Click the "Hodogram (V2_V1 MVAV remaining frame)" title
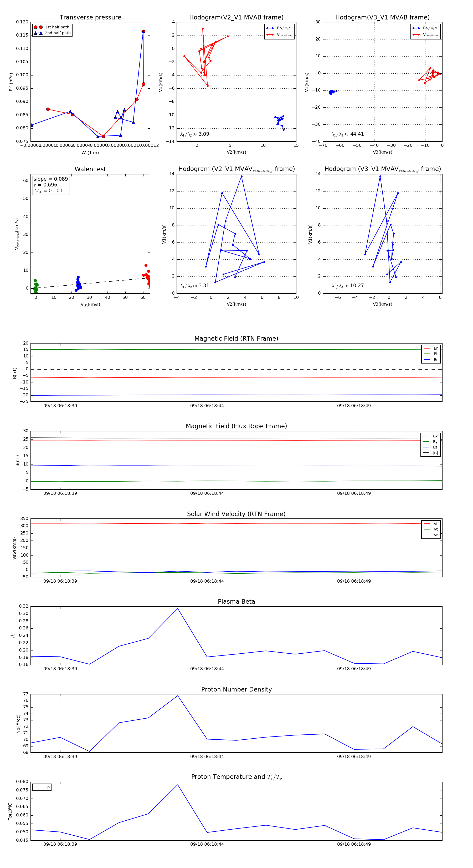 coord(236,169)
